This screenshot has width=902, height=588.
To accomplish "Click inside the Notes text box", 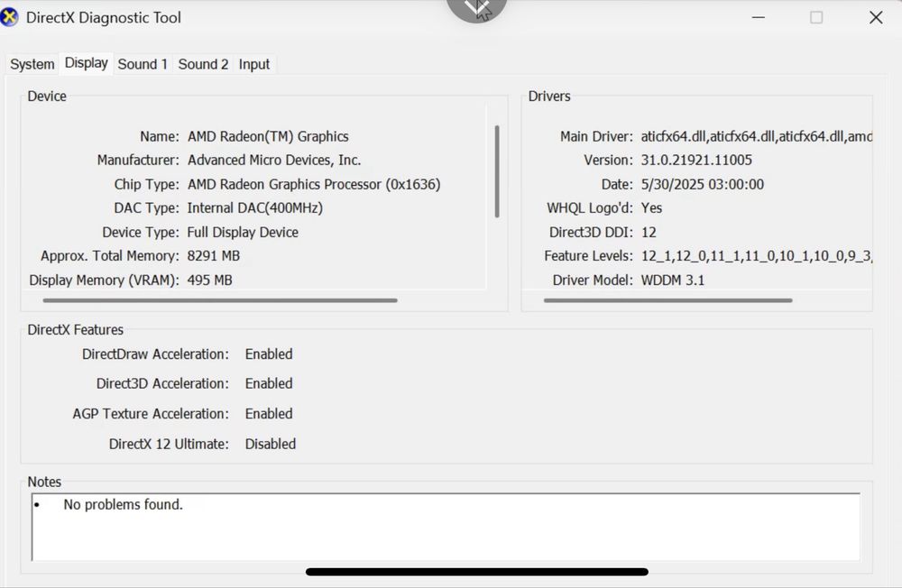I will click(446, 527).
